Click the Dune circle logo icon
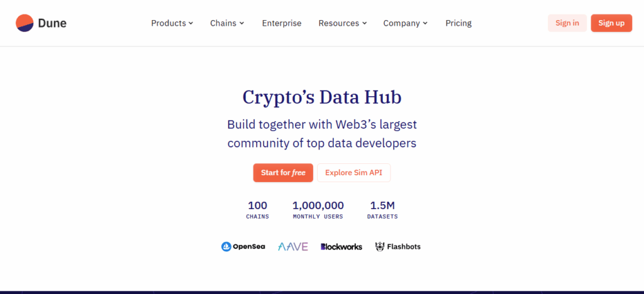The height and width of the screenshot is (294, 644). (x=25, y=23)
